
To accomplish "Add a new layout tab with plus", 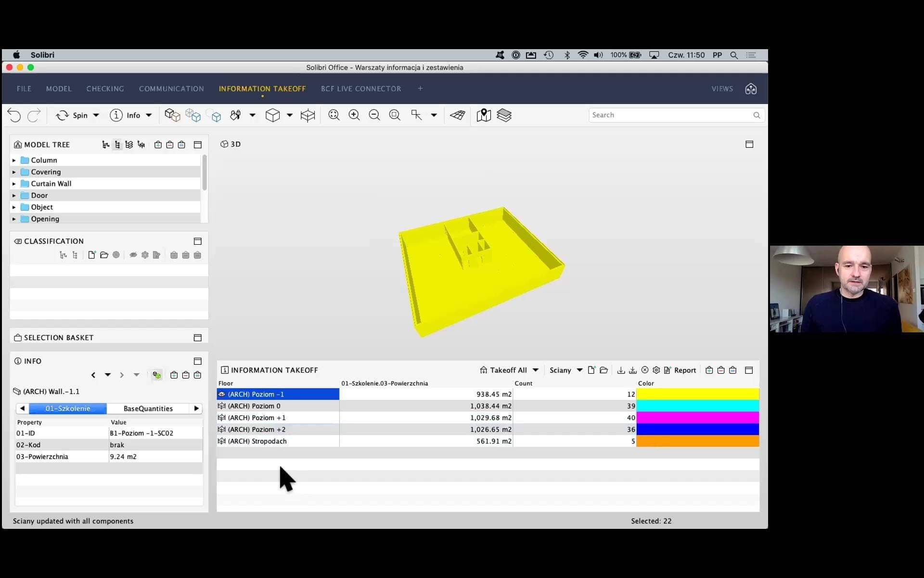I will coord(420,89).
